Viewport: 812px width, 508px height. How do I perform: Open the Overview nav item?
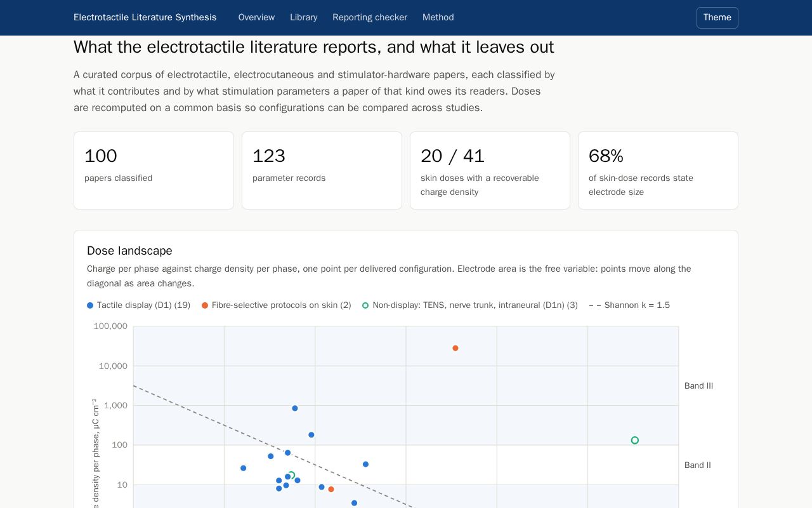pos(256,18)
